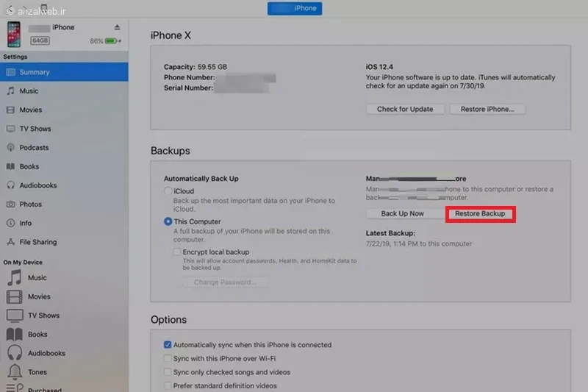Viewport: 588px width, 392px height.
Task: Click the iPhone device thumbnail image
Action: point(14,34)
